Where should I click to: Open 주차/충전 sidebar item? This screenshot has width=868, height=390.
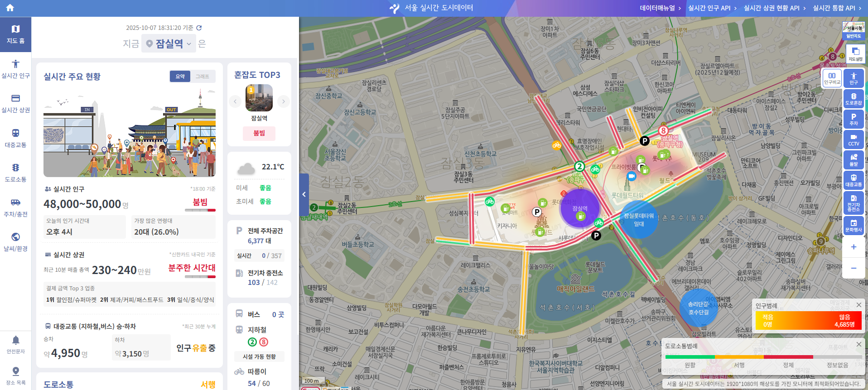15,208
